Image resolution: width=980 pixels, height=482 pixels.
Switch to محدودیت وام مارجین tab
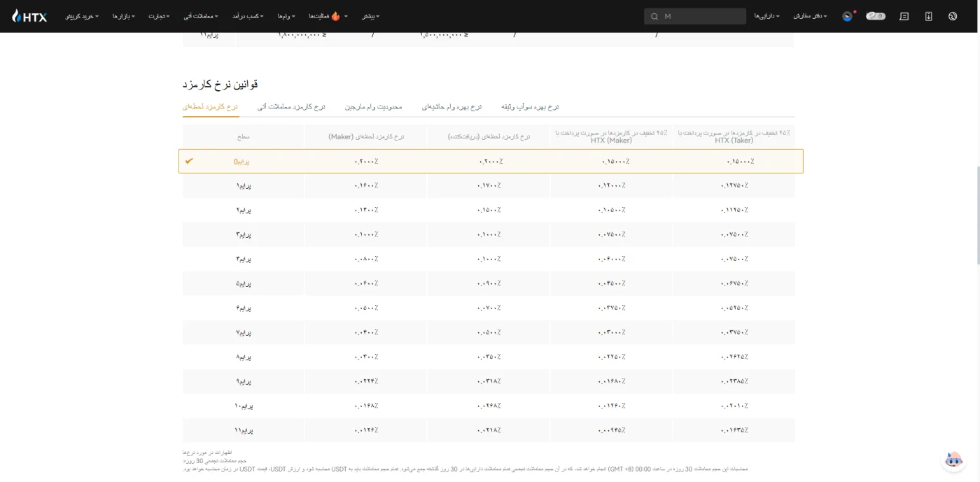373,107
